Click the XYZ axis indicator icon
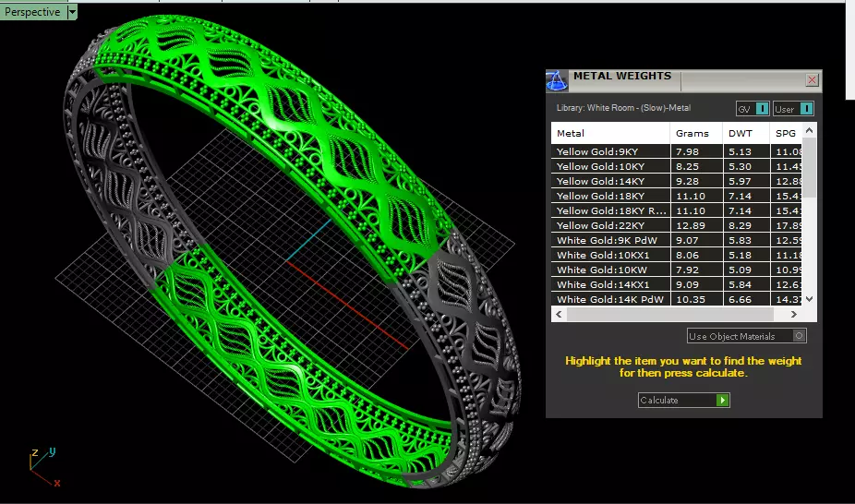The width and height of the screenshot is (855, 504). [x=43, y=467]
